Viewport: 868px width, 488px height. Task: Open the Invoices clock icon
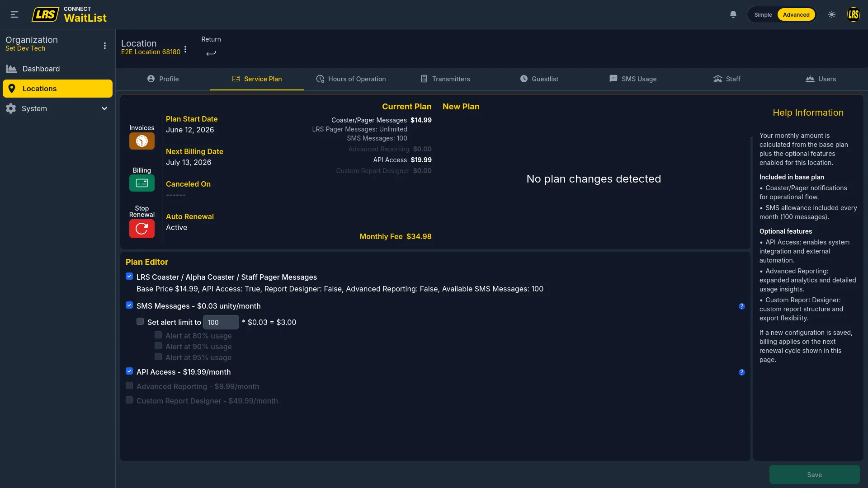tap(142, 141)
